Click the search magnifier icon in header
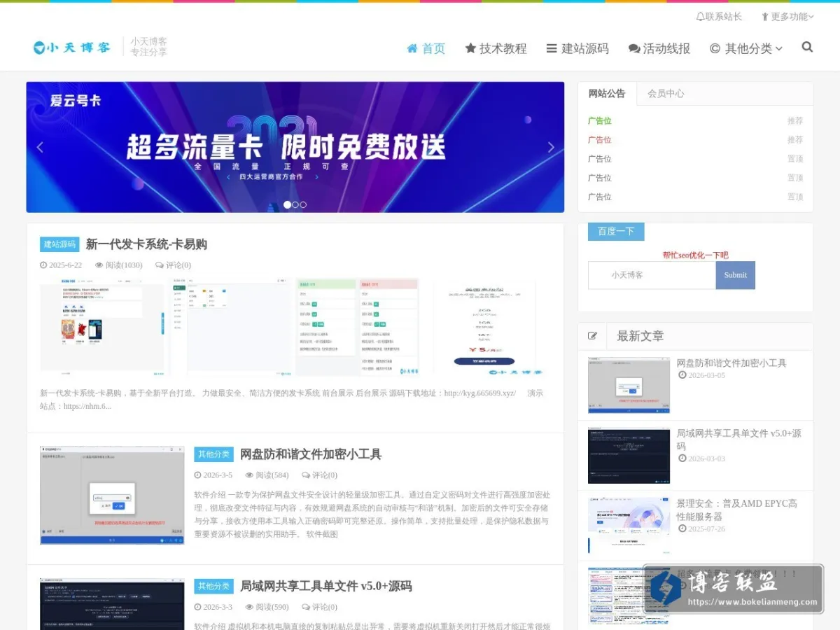This screenshot has width=840, height=630. pyautogui.click(x=807, y=48)
